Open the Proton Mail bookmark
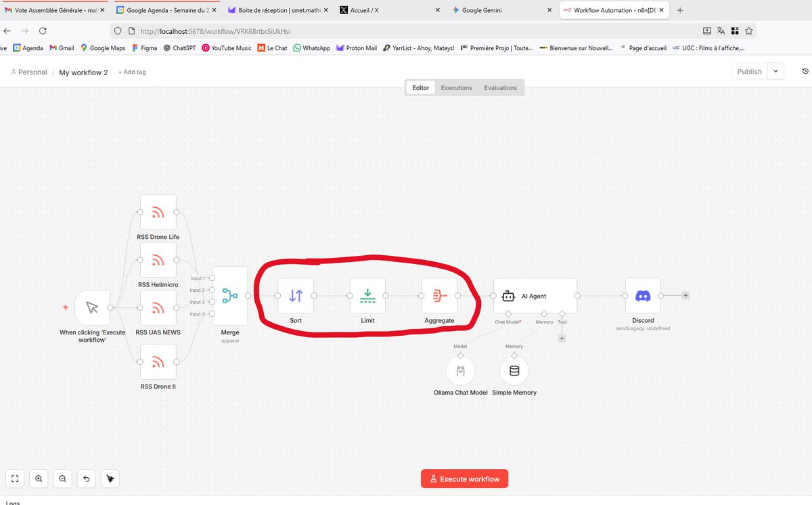 tap(357, 48)
